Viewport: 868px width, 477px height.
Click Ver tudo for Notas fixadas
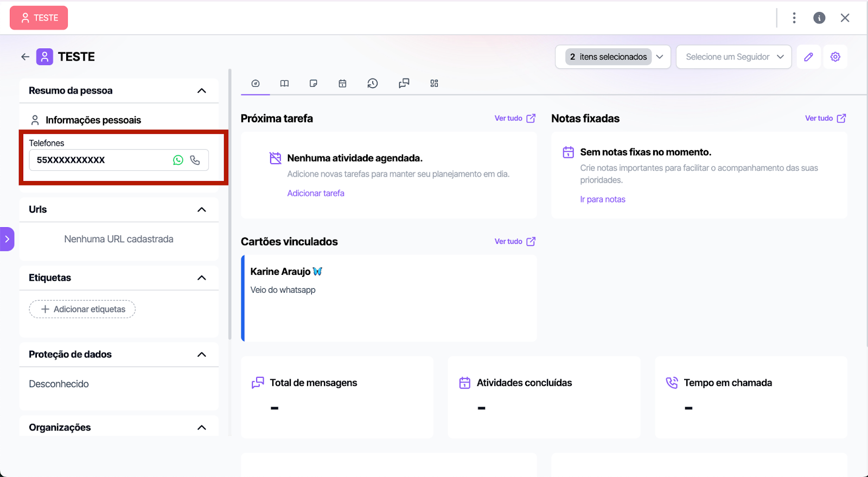tap(825, 118)
